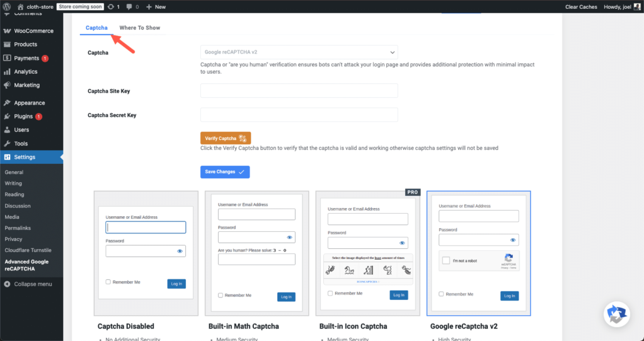Open the WooCommerce sidebar menu

pyautogui.click(x=33, y=31)
